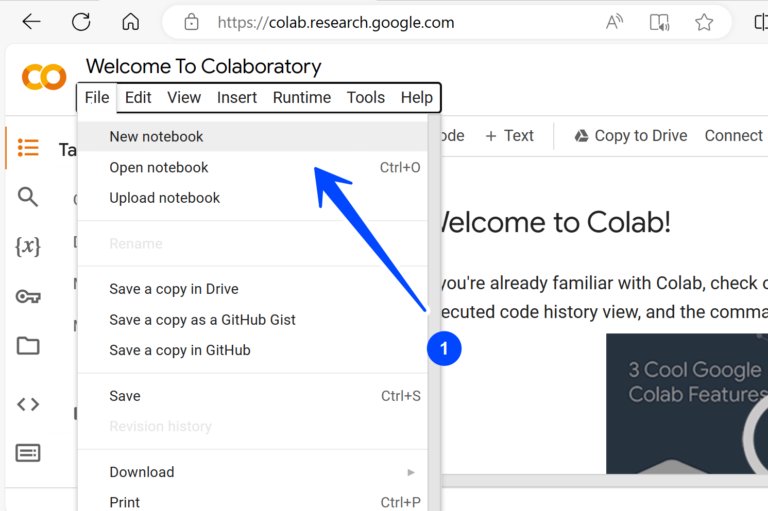Choose Open notebook menu entry
The height and width of the screenshot is (511, 768).
coord(159,167)
